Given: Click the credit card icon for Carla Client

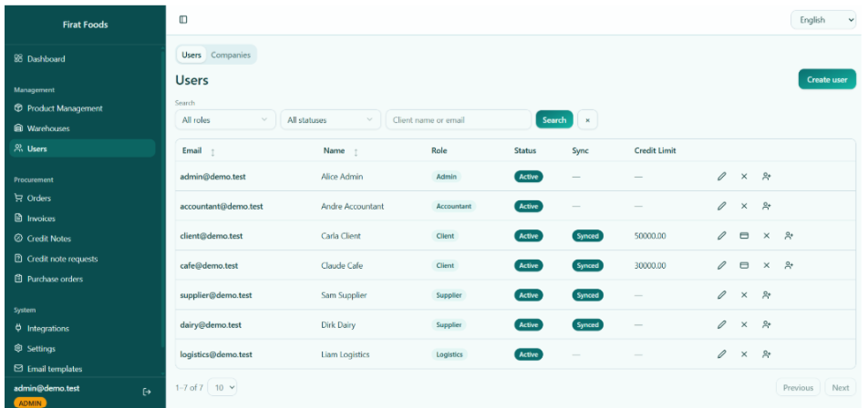Looking at the screenshot, I should (x=744, y=236).
